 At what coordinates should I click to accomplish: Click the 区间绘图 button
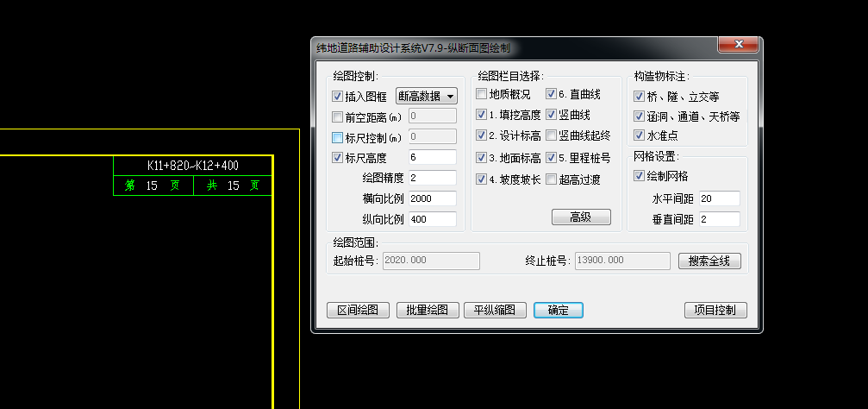tap(359, 311)
